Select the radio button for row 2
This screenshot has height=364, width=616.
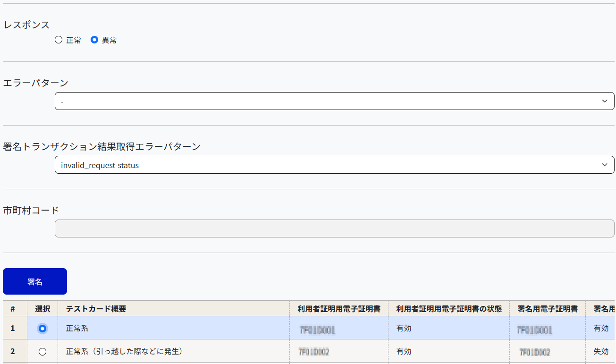pyautogui.click(x=42, y=351)
